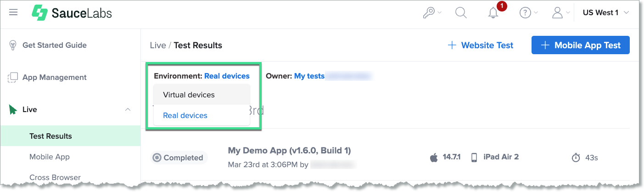Collapse the Live sidebar section chevron

(128, 109)
